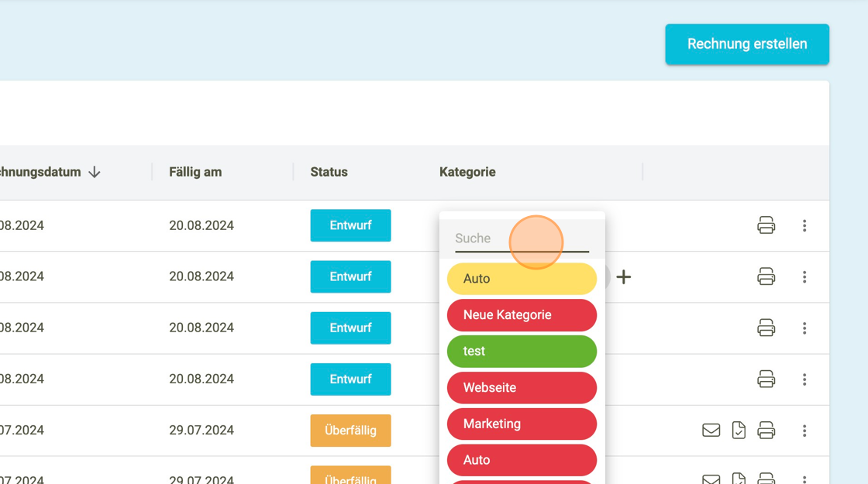868x484 pixels.
Task: Click the Entwurf badge in the third row
Action: 350,328
